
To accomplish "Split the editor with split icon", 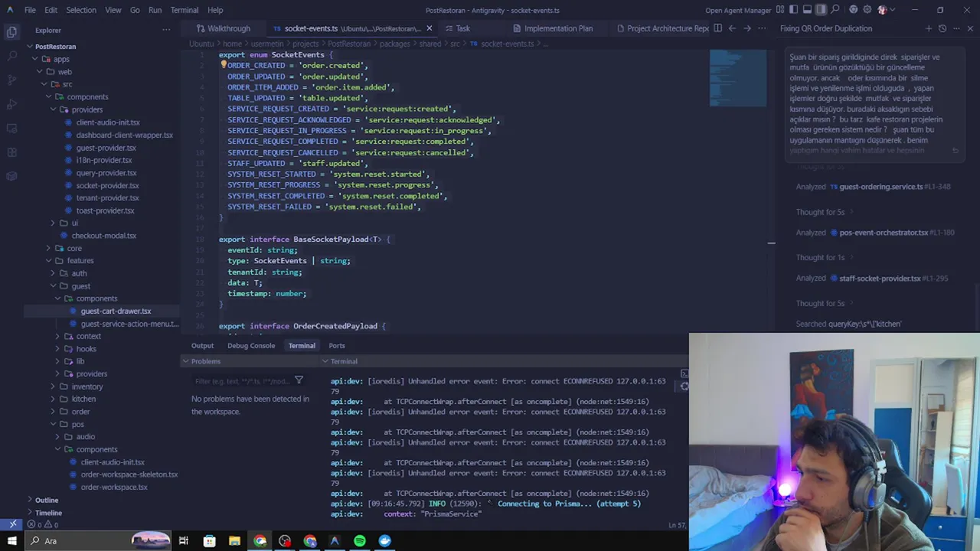I will [717, 28].
